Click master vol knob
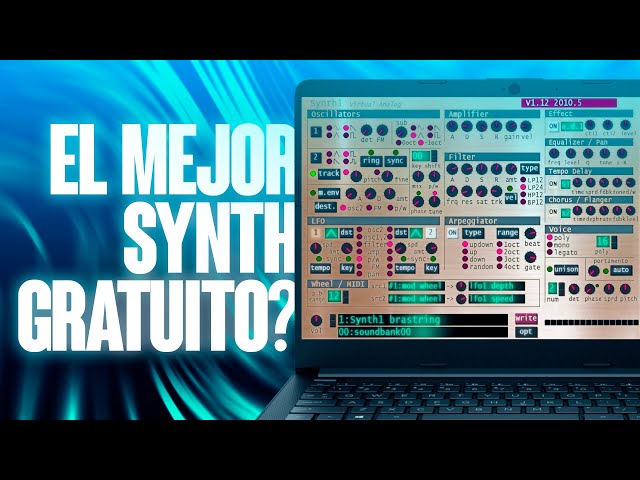This screenshot has width=640, height=480. point(316,320)
